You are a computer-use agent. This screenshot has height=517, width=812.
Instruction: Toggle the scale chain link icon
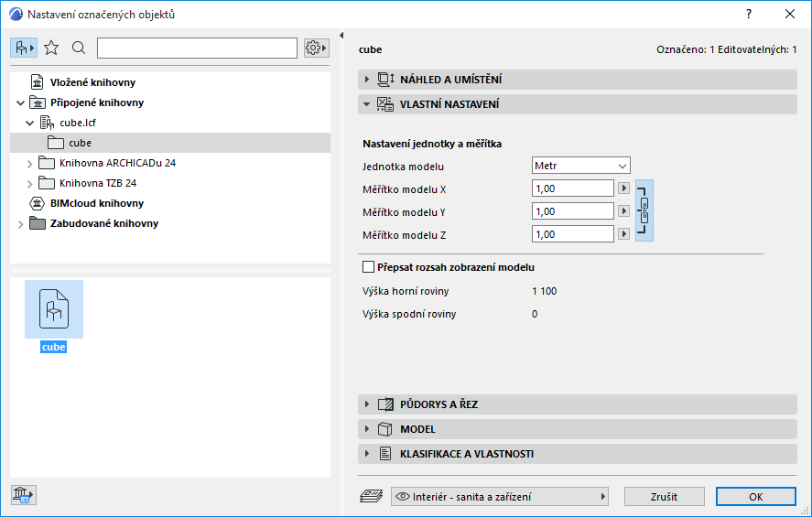click(x=644, y=210)
